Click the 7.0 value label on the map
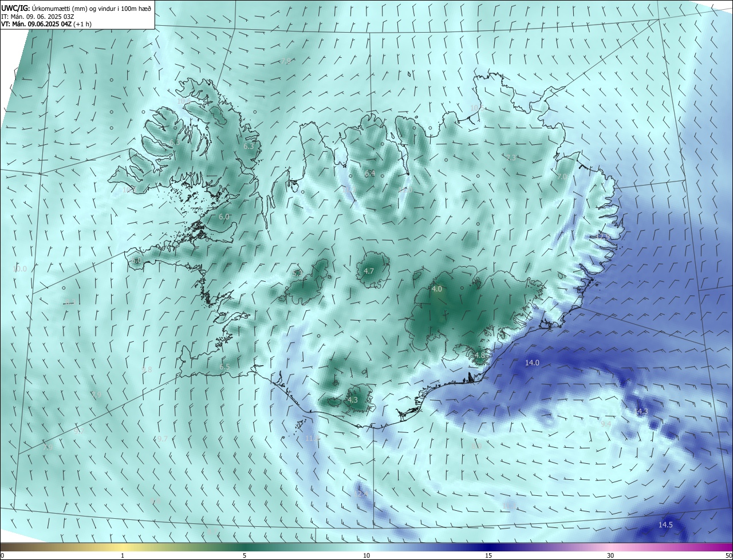 562,177
